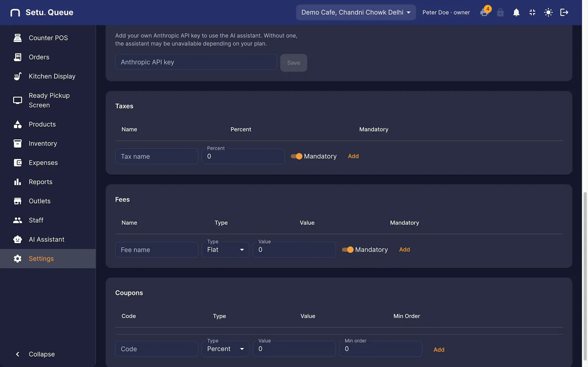Click the Min Order column header
This screenshot has height=367, width=588.
(x=406, y=316)
